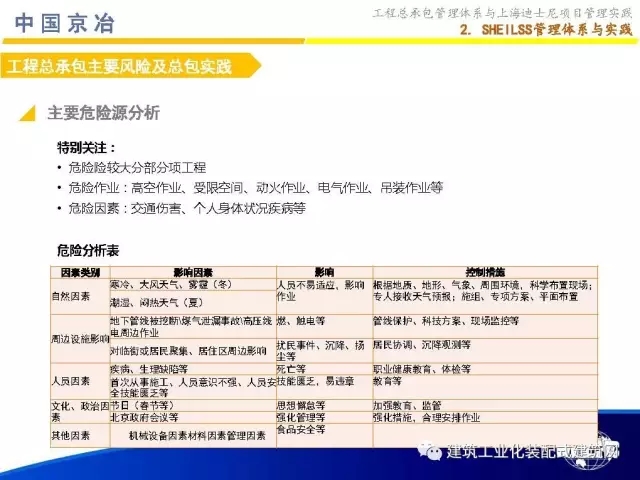The image size is (640, 480).
Task: Click the bullet dot before 危险险较大分部分项工程
Action: pyautogui.click(x=62, y=169)
